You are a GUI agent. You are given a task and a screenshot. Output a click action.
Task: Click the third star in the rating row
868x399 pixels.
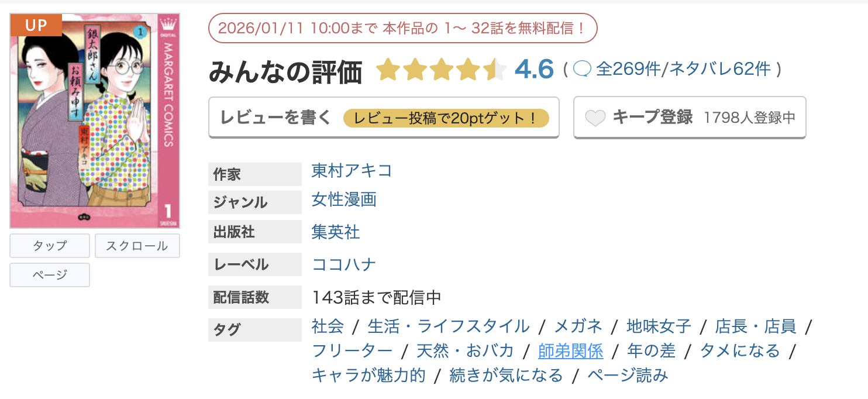tap(443, 70)
